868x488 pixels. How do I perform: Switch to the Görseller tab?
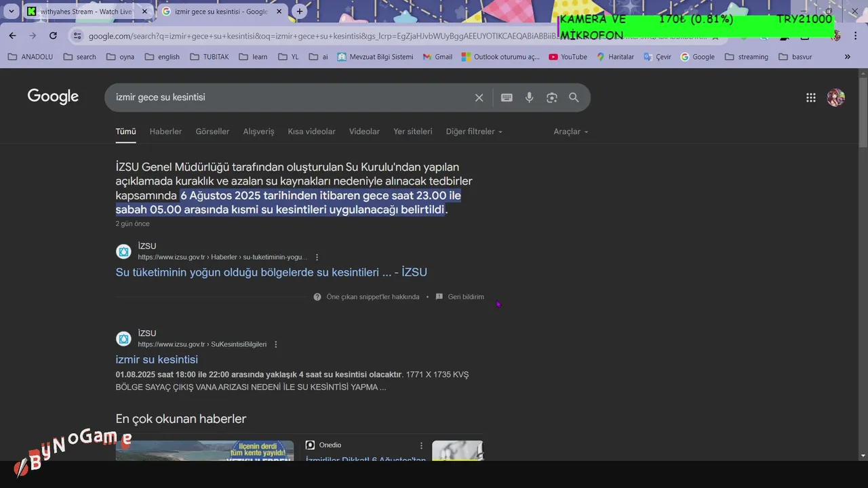[212, 131]
